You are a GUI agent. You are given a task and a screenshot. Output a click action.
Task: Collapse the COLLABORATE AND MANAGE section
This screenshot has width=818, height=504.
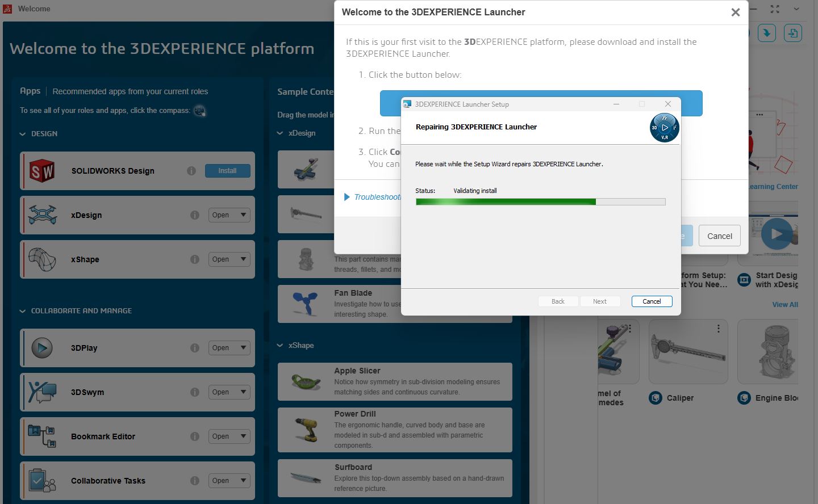[23, 311]
